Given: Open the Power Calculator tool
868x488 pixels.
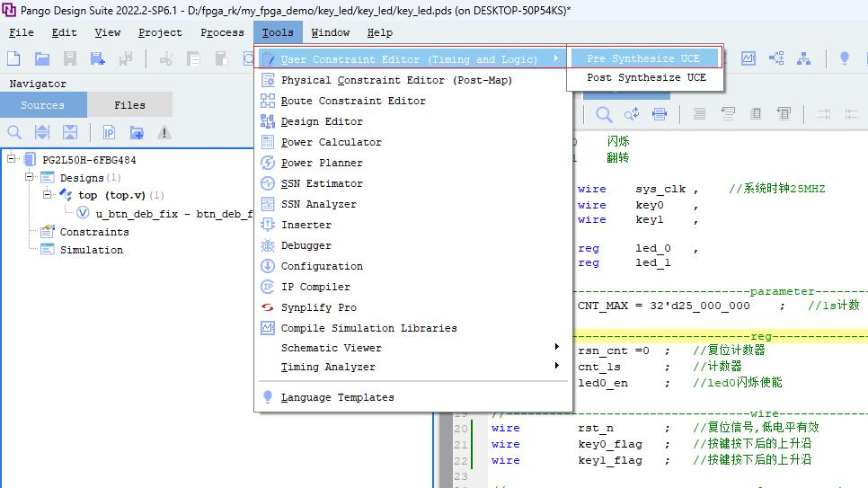Looking at the screenshot, I should (331, 142).
